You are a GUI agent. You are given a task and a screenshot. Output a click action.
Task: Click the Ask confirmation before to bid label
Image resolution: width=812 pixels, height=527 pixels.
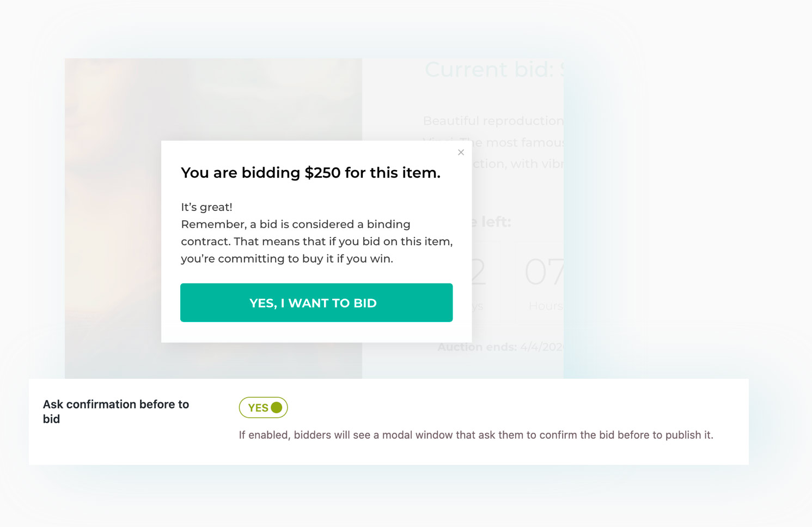tap(116, 411)
